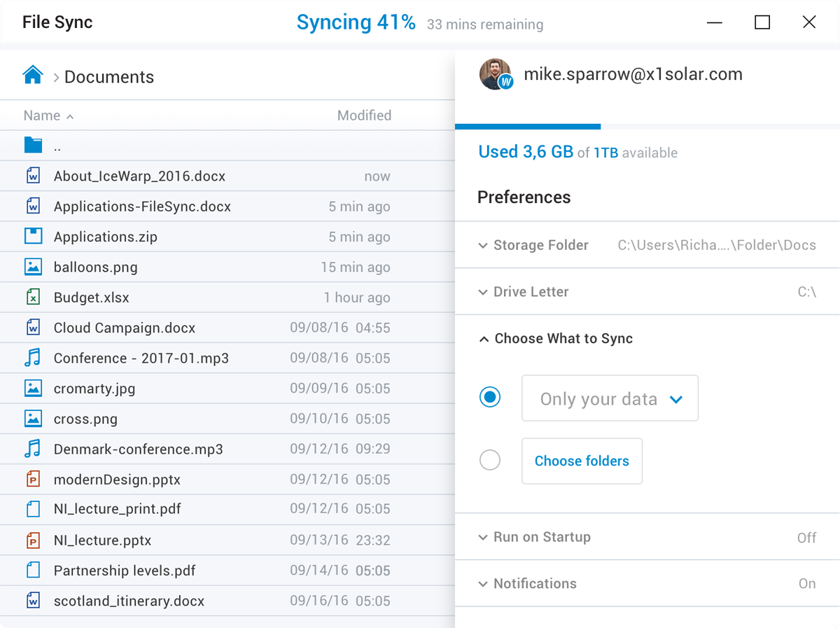Click the Excel icon for Budget.xlsx
Viewport: 840px width, 628px height.
tap(33, 298)
